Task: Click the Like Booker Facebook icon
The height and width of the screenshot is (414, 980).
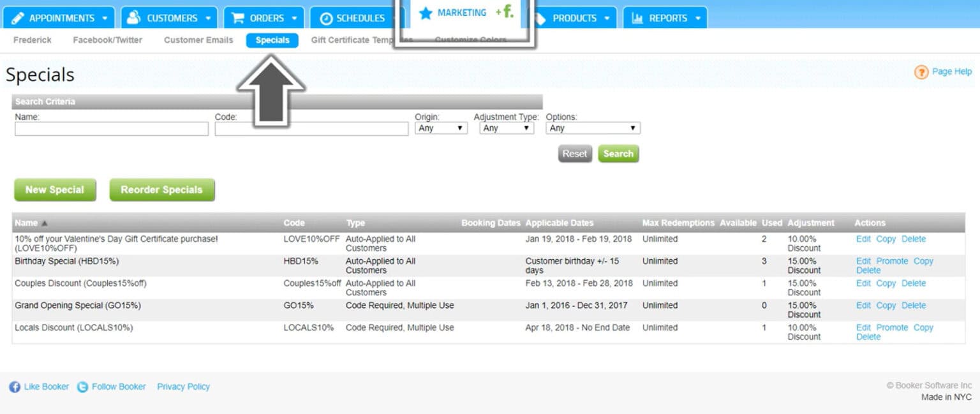Action: 14,386
